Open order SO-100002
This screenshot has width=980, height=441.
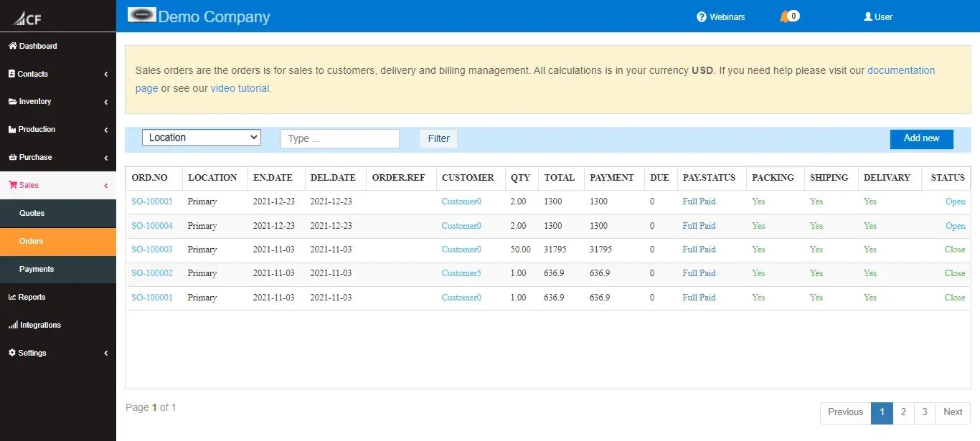[x=152, y=273]
